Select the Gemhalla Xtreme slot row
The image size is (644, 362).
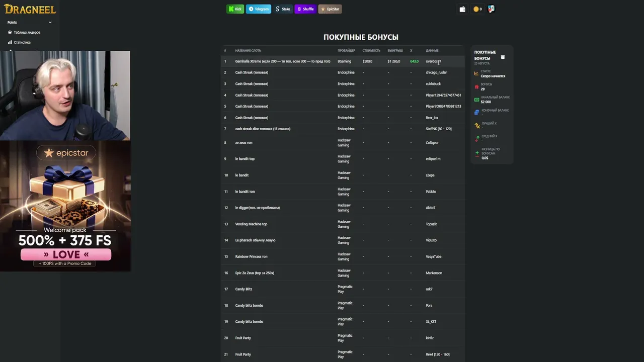tap(343, 61)
